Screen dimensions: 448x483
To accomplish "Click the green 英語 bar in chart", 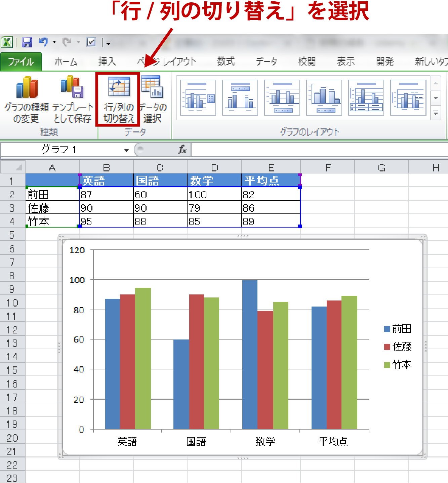I will tap(143, 358).
